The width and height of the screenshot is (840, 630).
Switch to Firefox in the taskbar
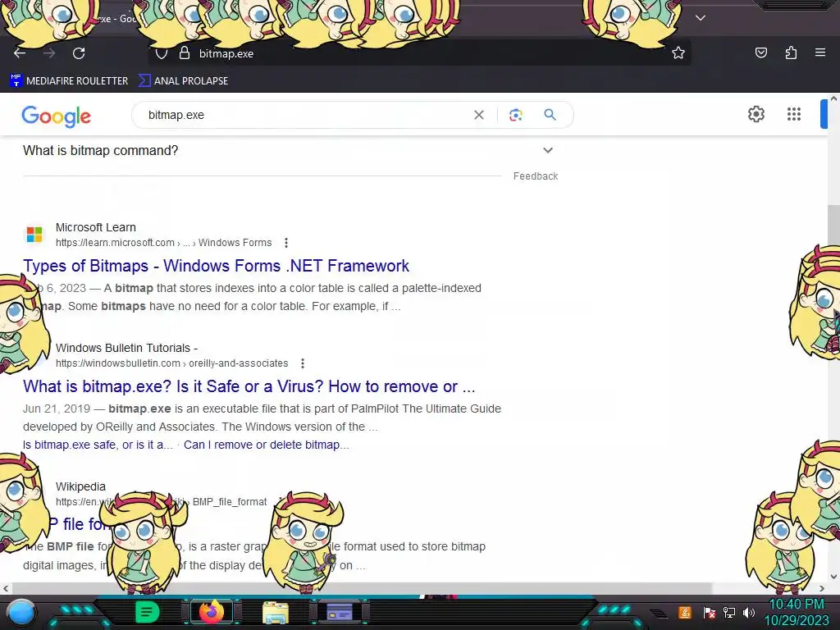pyautogui.click(x=212, y=612)
